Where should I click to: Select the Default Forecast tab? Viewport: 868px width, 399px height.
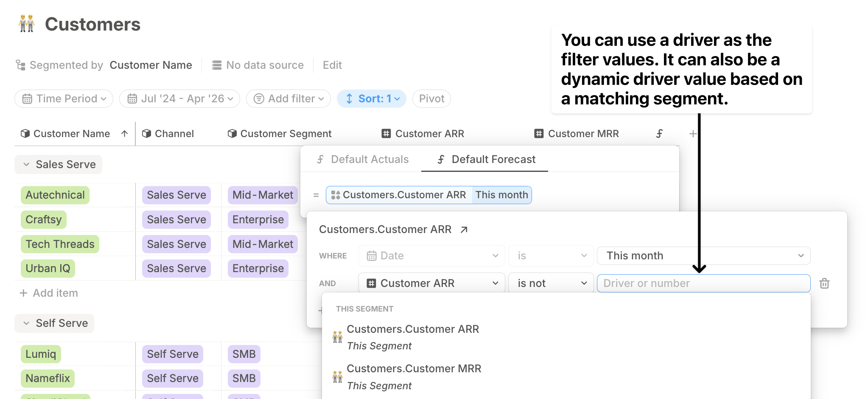(486, 159)
